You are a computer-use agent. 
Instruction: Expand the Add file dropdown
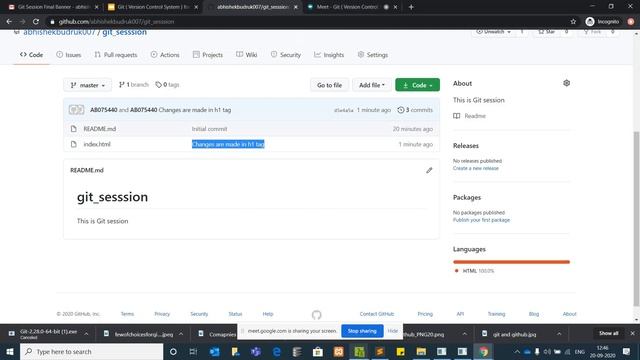[371, 85]
